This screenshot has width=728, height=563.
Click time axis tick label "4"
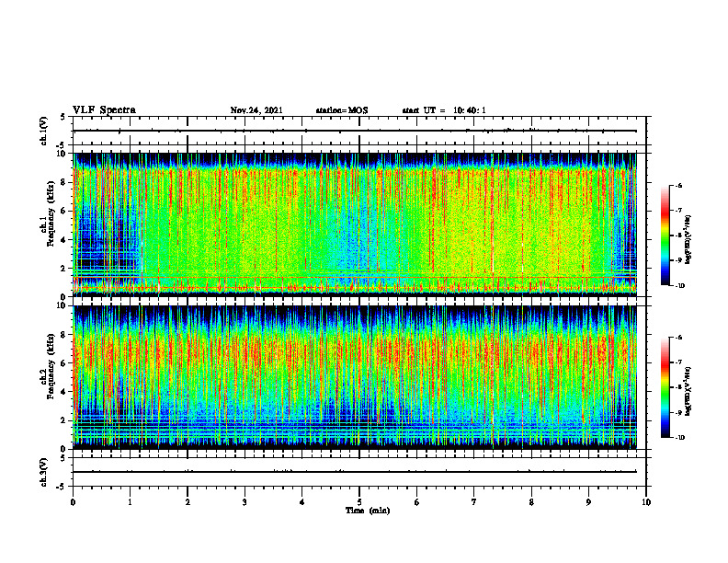[x=302, y=502]
